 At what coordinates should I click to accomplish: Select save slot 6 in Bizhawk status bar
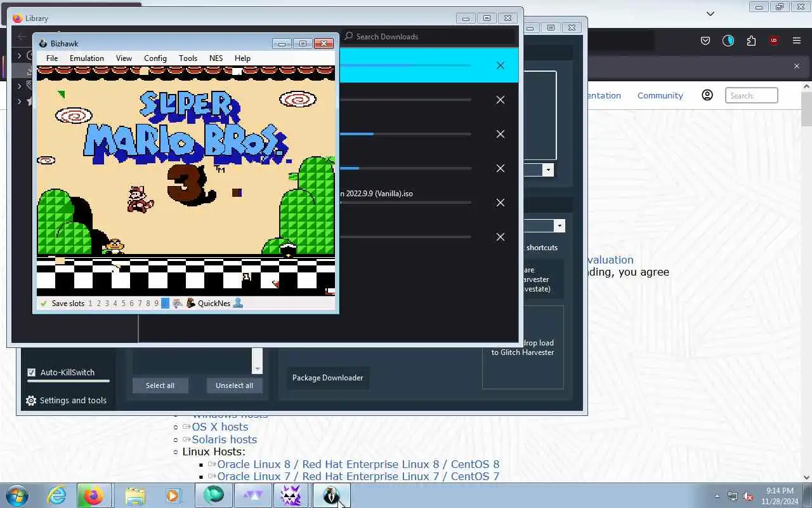(x=131, y=304)
